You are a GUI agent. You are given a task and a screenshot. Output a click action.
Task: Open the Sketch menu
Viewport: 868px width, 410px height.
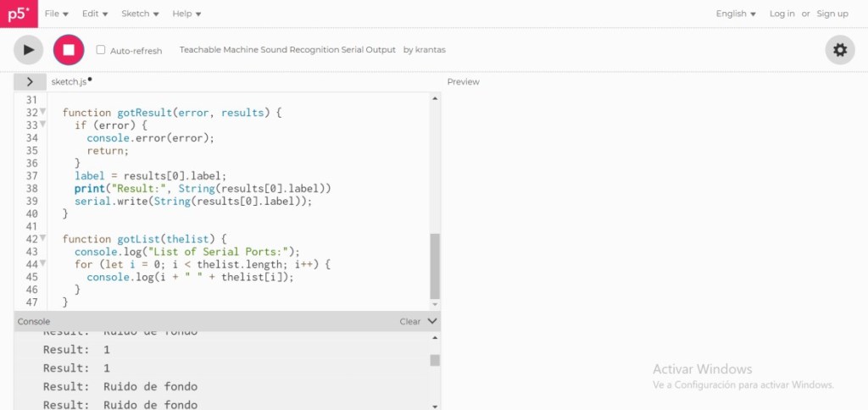[x=140, y=14]
